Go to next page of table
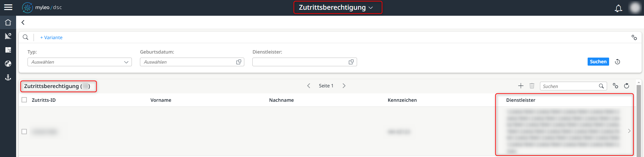Viewport: 644px width, 157px height. click(344, 86)
